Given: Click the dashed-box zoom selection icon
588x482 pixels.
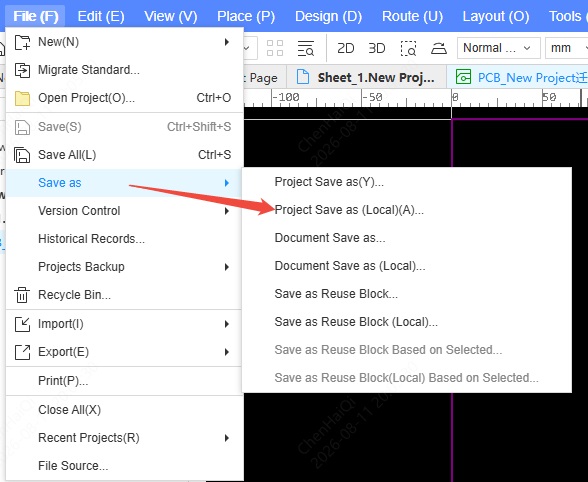Looking at the screenshot, I should (408, 48).
